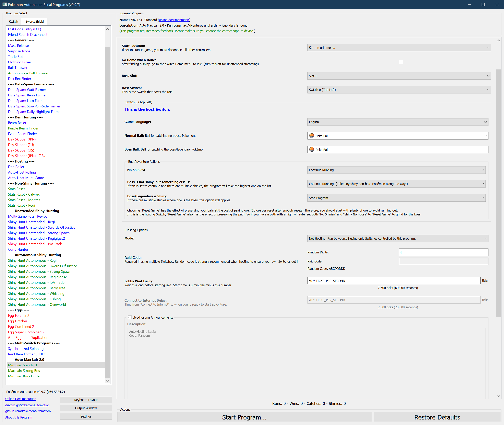The image size is (504, 425).
Task: Toggle Live-Hosting Announcements checkbox
Action: 130,317
